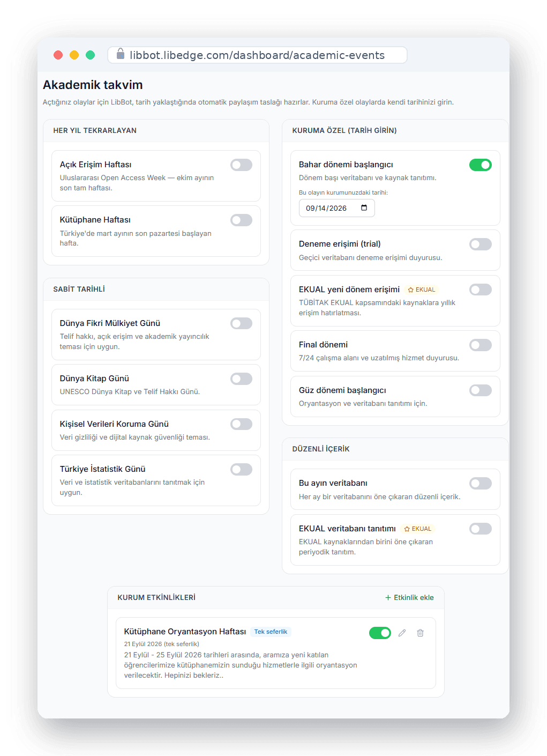Enable Final dönemi toggle
Screen dimensions: 547x756
pyautogui.click(x=481, y=345)
